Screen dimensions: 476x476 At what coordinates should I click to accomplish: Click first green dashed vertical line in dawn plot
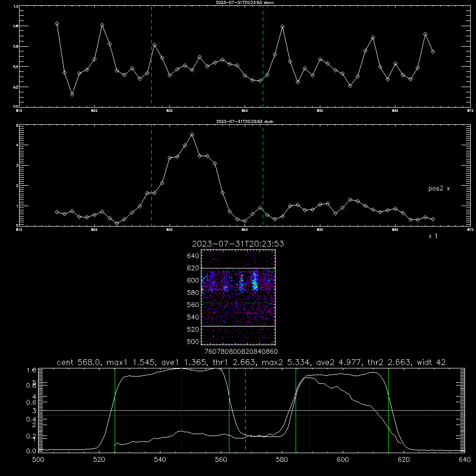(151, 57)
